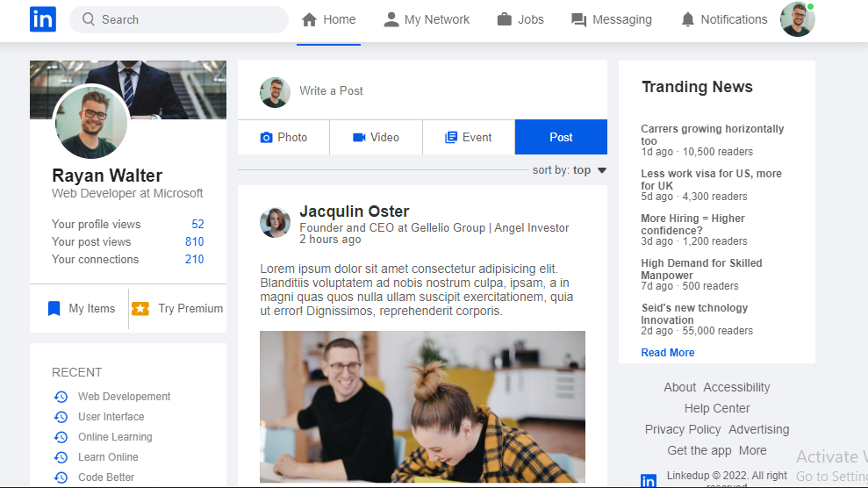Open the post image of two people laughing
Image resolution: width=868 pixels, height=488 pixels.
click(x=422, y=406)
